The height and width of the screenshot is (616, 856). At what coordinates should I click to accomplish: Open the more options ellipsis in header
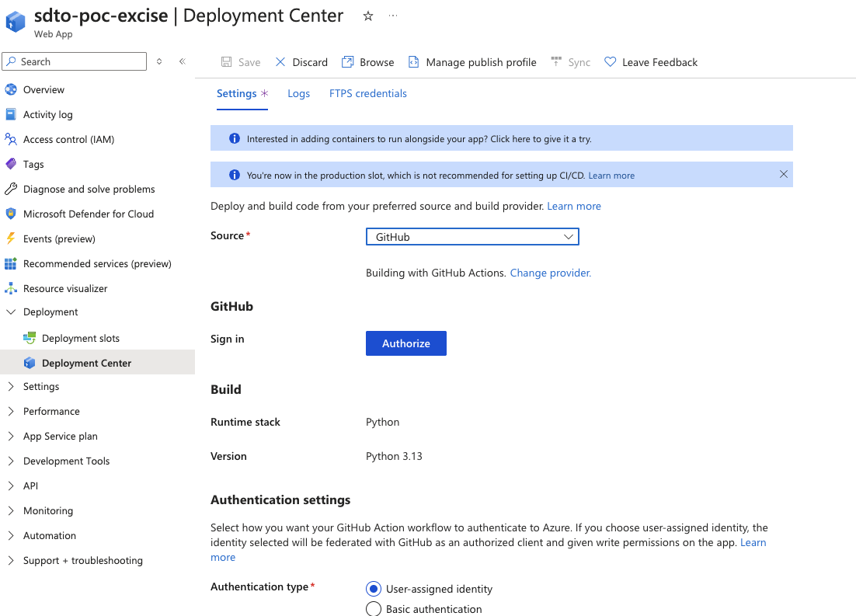click(393, 16)
